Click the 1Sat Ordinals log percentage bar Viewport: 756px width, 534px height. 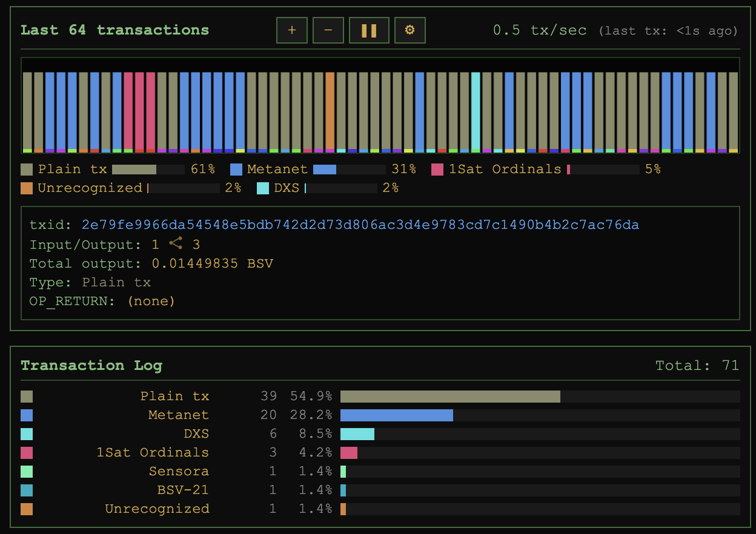pos(540,453)
